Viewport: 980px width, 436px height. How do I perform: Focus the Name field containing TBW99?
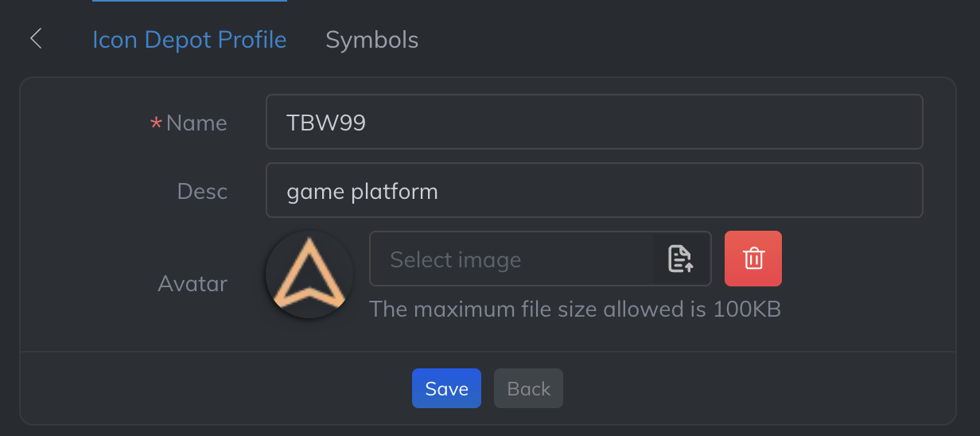click(593, 122)
